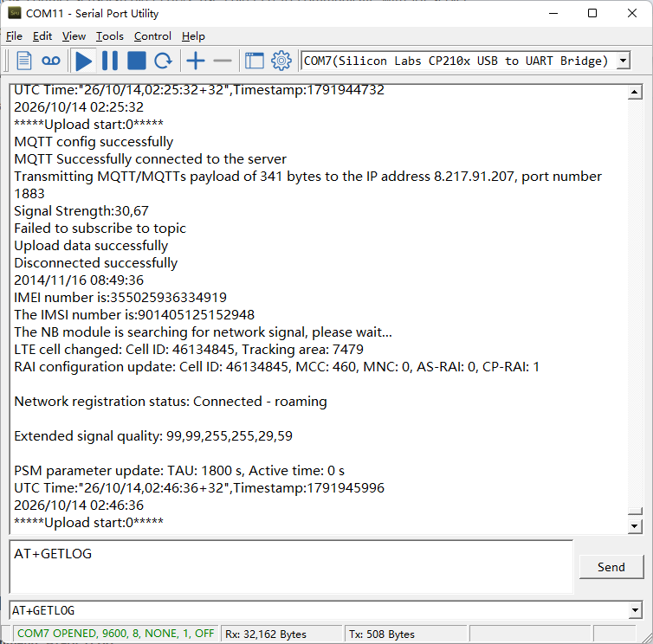Screen dimensions: 653x644
Task: Open settings with the gear icon
Action: pyautogui.click(x=281, y=61)
